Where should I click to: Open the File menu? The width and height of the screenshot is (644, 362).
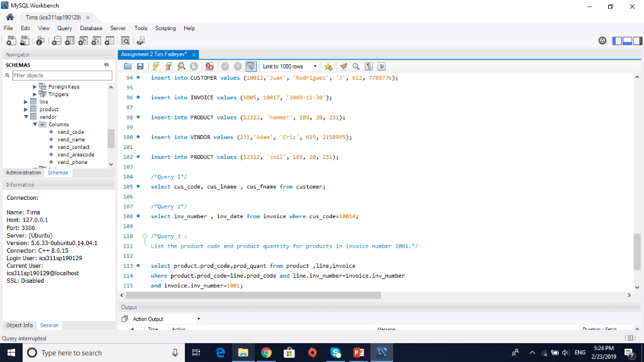tap(8, 28)
